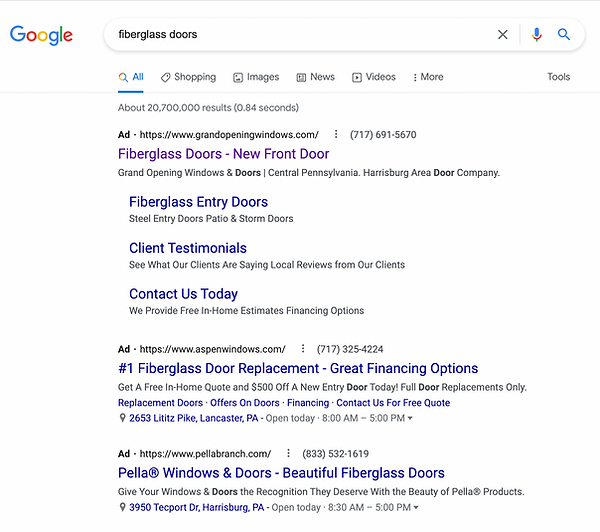Click the map pin icon beside Tecport Dr address
Image resolution: width=600 pixels, height=532 pixels.
tap(122, 507)
